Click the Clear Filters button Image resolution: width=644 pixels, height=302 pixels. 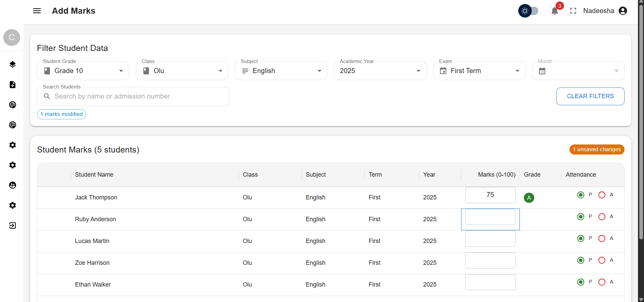[x=590, y=96]
